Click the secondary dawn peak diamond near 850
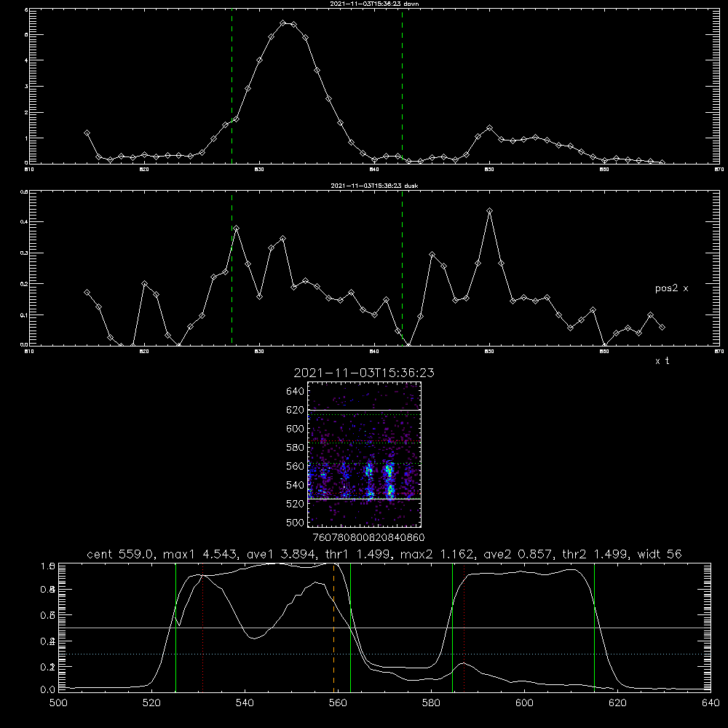 click(489, 127)
